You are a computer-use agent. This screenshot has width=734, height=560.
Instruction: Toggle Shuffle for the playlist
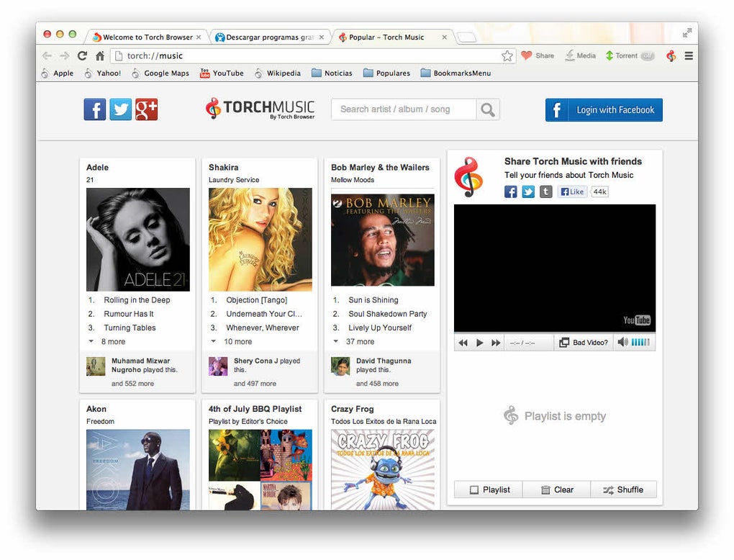(623, 489)
